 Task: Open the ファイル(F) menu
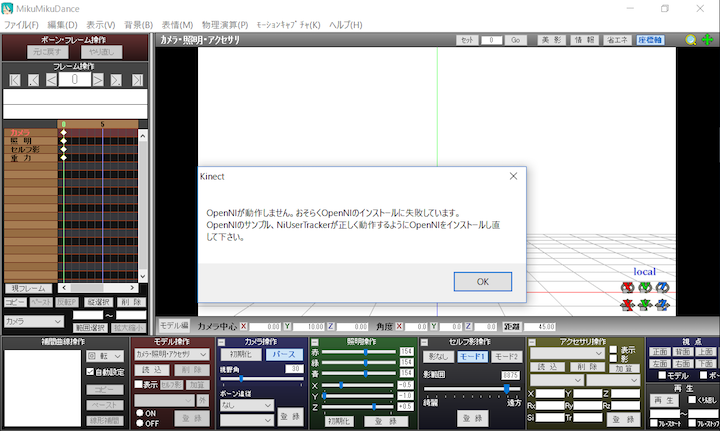(21, 25)
